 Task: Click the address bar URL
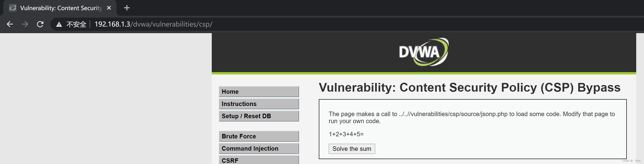(x=154, y=24)
